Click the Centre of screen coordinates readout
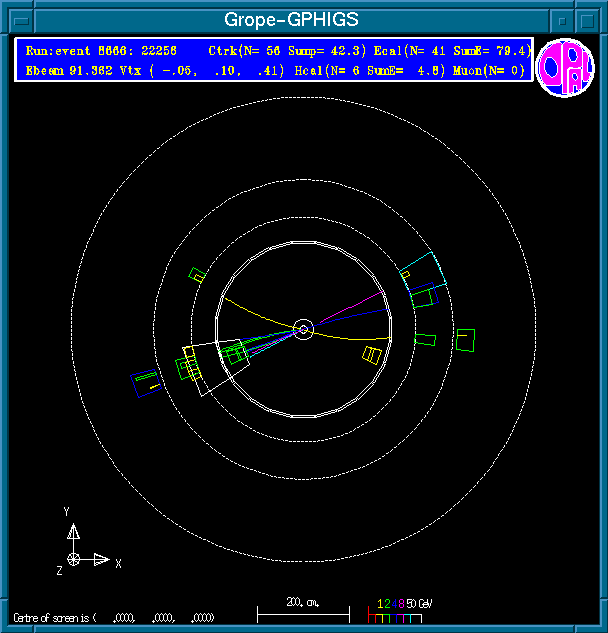Image resolution: width=608 pixels, height=633 pixels. click(113, 617)
